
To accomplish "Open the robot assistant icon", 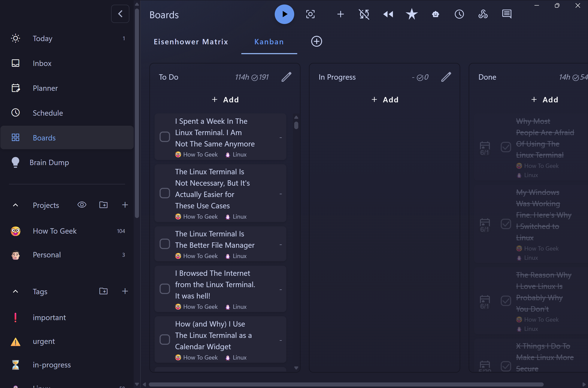I will click(x=436, y=14).
